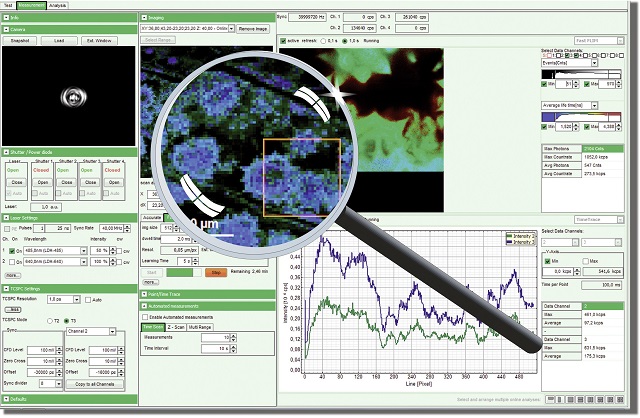Select T2 TCSPC mode radio button
Viewport: 640px width, 418px height.
50,321
